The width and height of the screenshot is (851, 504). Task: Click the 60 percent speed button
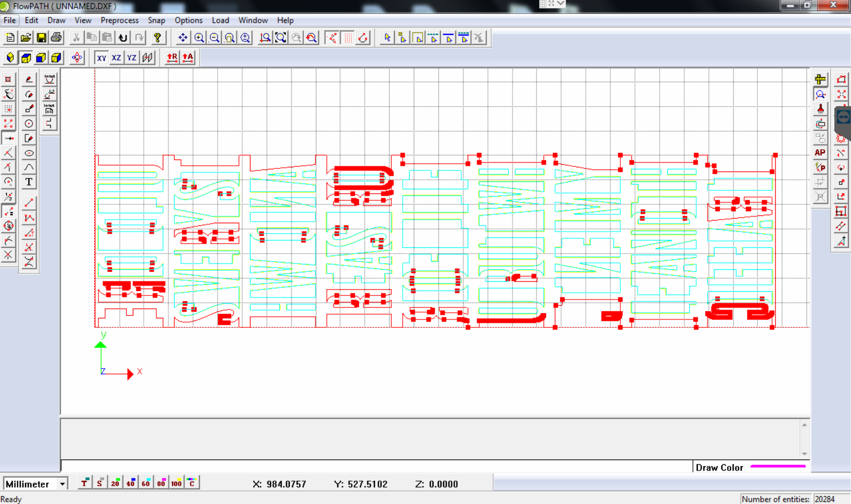coord(145,483)
